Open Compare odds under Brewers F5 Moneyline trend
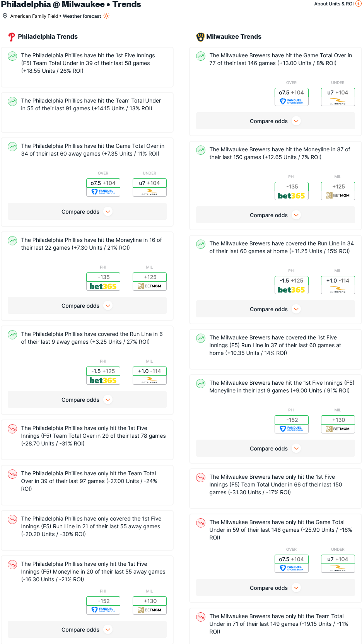 275,449
